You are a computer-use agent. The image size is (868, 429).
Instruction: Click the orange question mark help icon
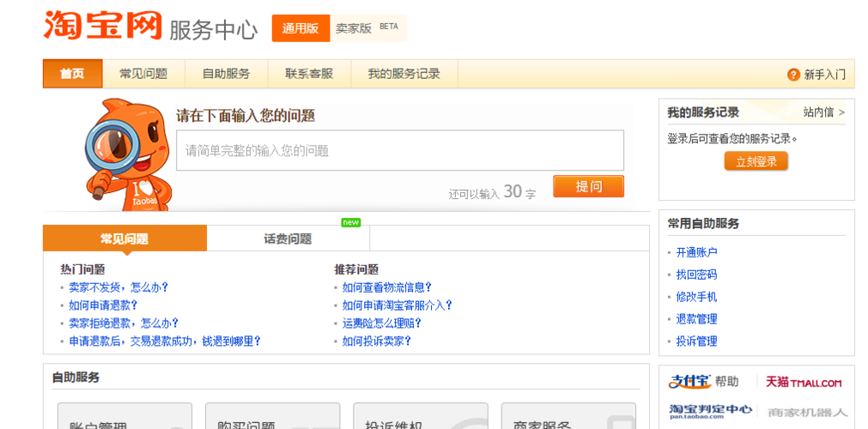pyautogui.click(x=793, y=75)
